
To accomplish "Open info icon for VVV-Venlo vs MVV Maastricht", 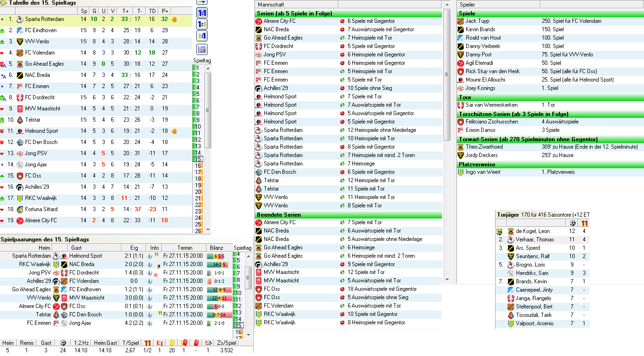I will pos(149,298).
